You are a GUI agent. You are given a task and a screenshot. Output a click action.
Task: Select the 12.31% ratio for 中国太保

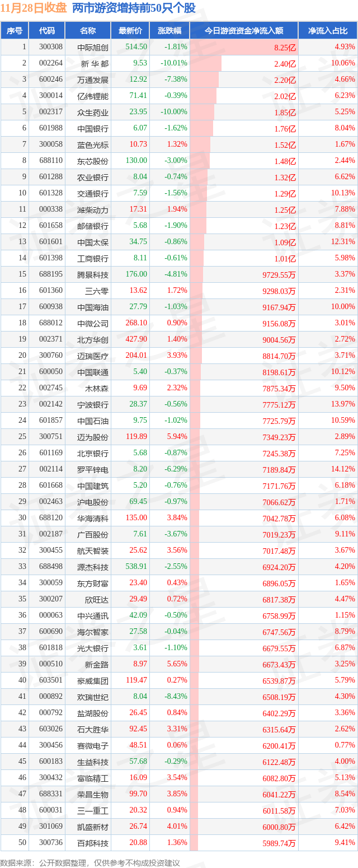(343, 242)
